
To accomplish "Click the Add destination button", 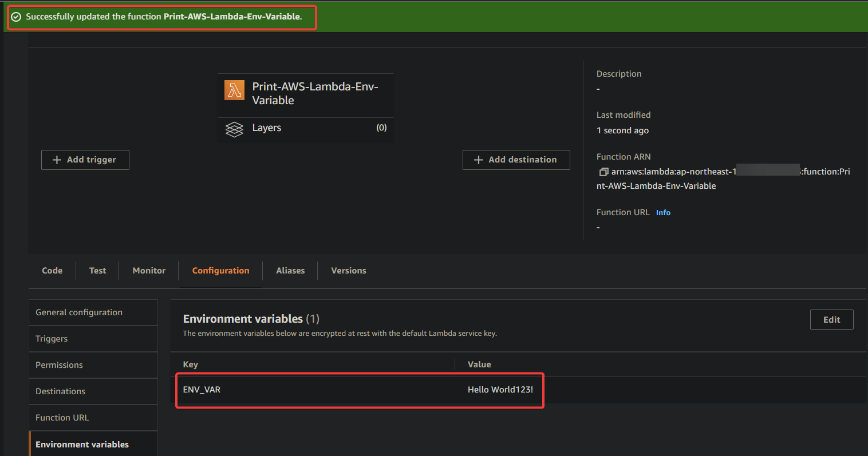I will tap(516, 160).
